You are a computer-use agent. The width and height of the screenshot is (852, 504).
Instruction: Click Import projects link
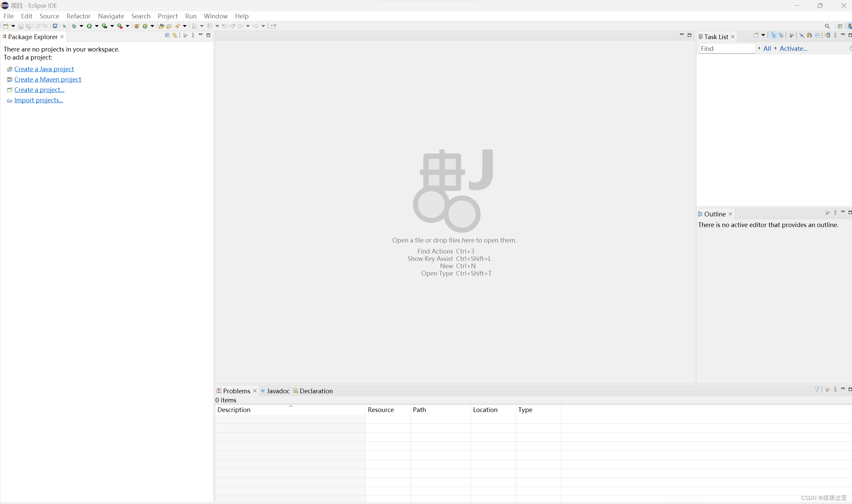click(38, 100)
